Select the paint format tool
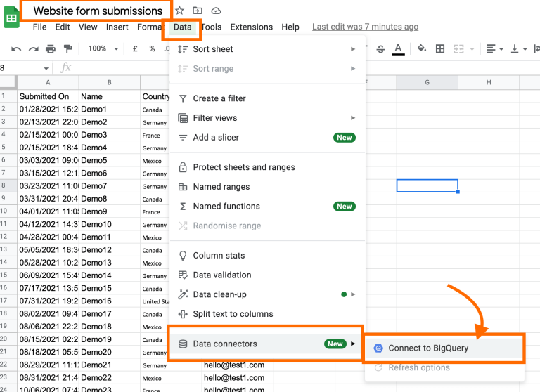This screenshot has height=392, width=540. (67, 49)
